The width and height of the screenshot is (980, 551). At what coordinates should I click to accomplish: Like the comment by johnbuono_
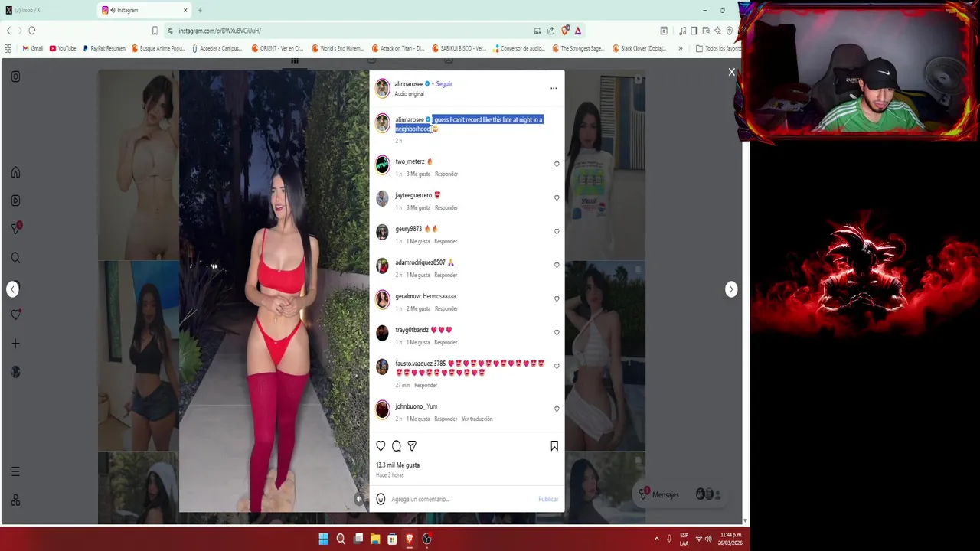(x=557, y=409)
